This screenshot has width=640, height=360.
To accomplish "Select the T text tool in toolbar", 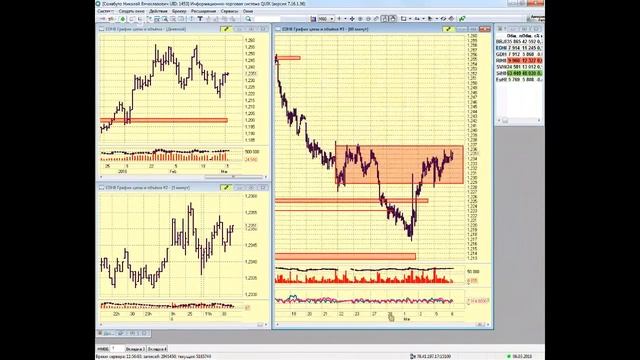I will pos(200,19).
